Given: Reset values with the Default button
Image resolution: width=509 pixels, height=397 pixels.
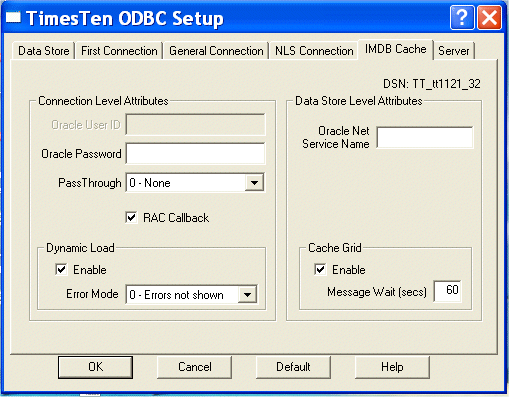Looking at the screenshot, I should (x=293, y=367).
